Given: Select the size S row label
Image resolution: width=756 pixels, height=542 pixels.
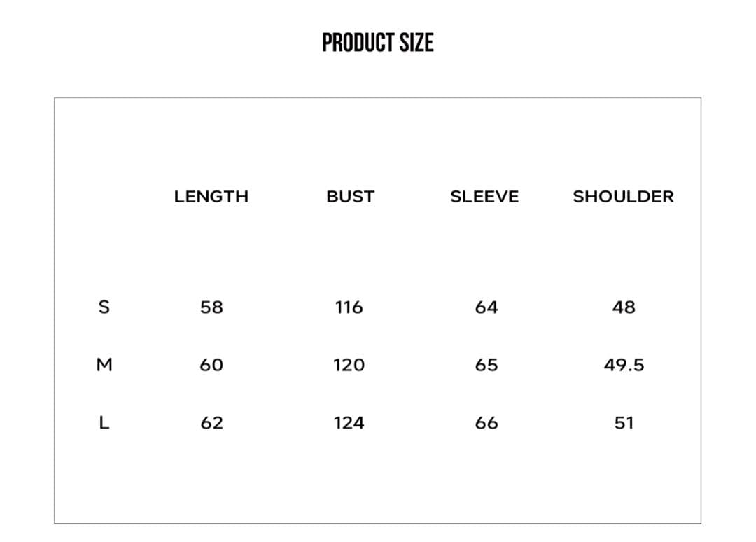Looking at the screenshot, I should [x=104, y=307].
